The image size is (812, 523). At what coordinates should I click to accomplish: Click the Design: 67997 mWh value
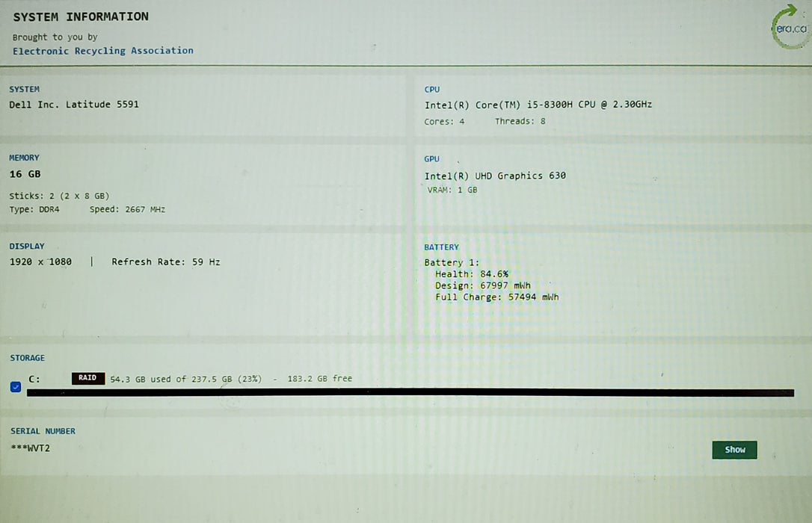483,285
